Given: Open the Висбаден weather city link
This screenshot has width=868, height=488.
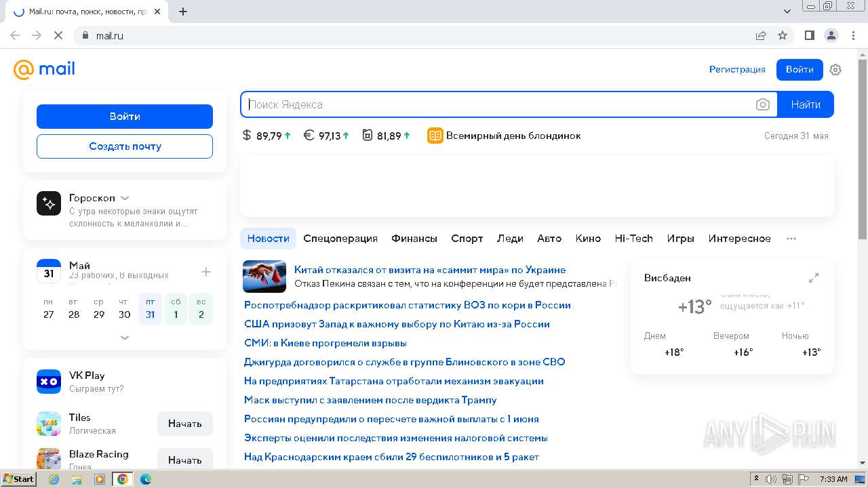Looking at the screenshot, I should pyautogui.click(x=667, y=278).
